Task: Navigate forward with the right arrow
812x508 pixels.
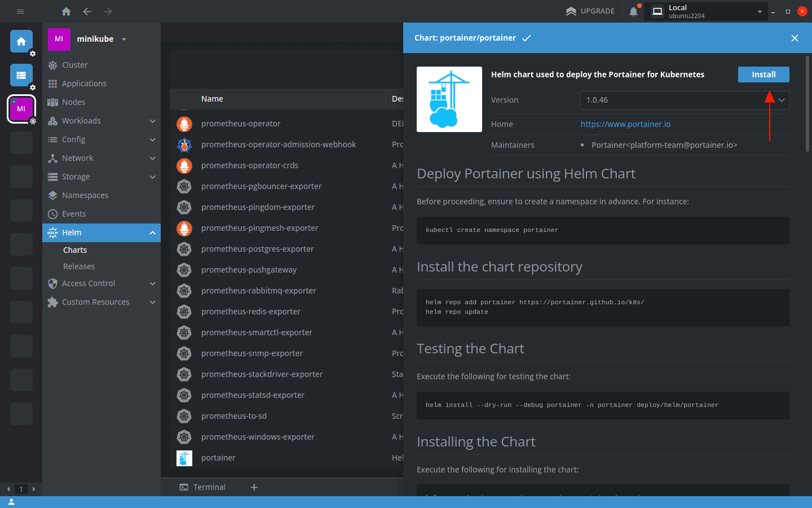Action: [x=108, y=11]
